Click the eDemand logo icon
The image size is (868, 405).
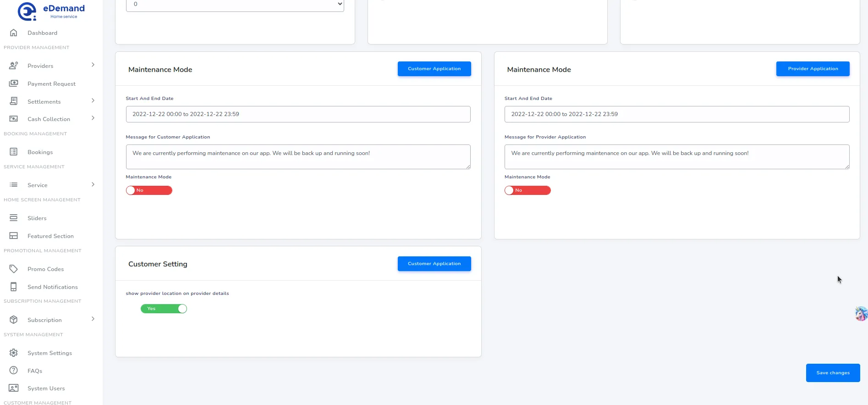pos(27,11)
